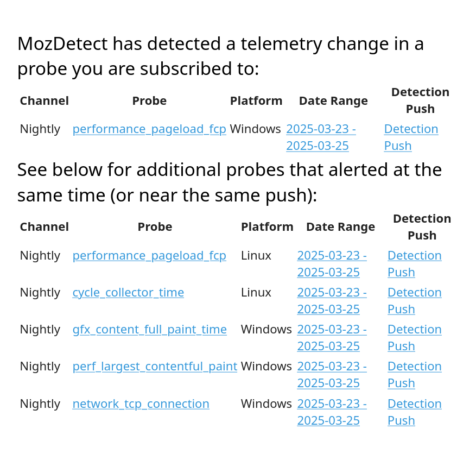Viewport: 476px width, 460px height.
Task: Click the Platform column header in the first table
Action: click(256, 101)
